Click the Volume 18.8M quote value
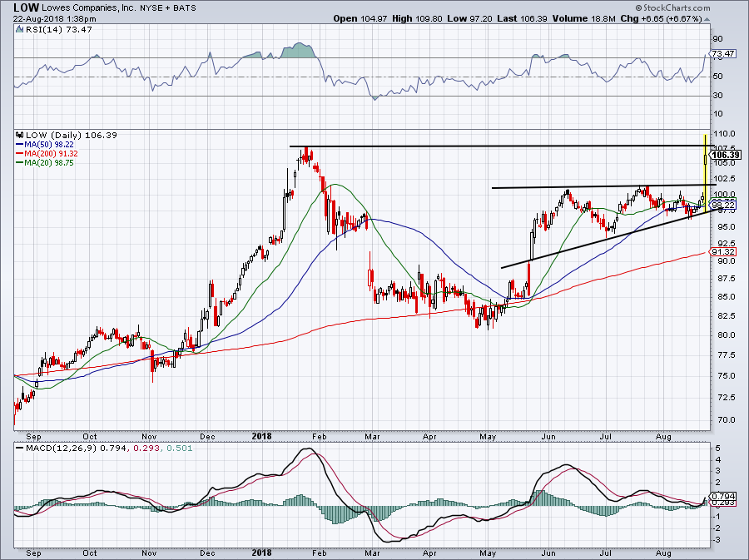This screenshot has height=560, width=749. [x=583, y=18]
